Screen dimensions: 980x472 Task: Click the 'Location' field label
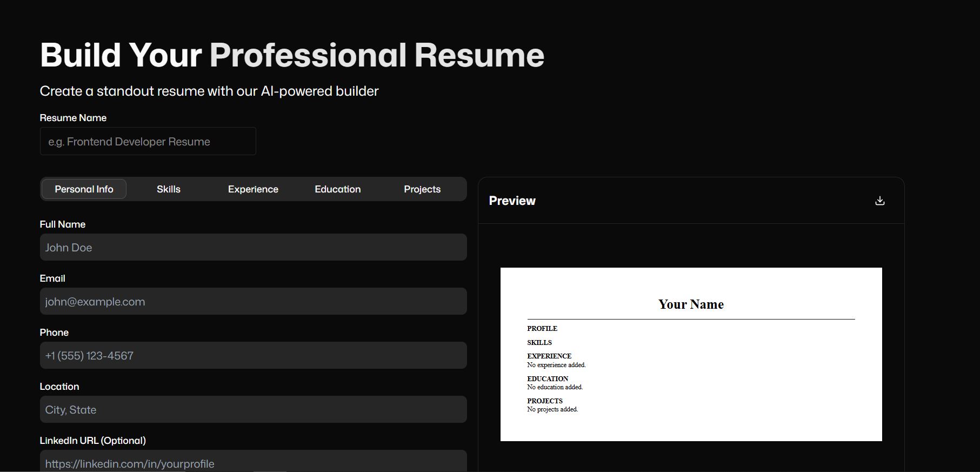59,387
